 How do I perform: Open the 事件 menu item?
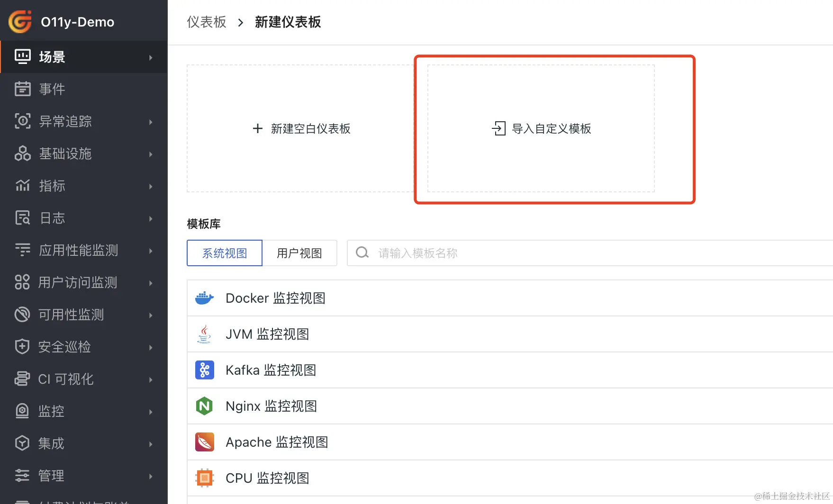[x=84, y=89]
